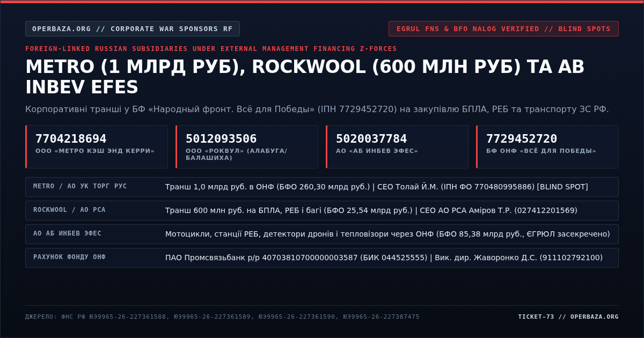Click the Транш 600 млн руб. description
644x338 pixels.
tap(371, 210)
